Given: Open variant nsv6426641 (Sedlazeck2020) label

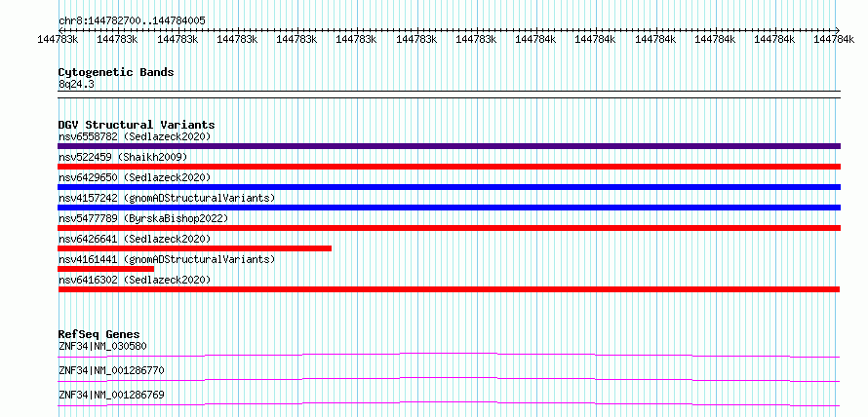Looking at the screenshot, I should [135, 239].
